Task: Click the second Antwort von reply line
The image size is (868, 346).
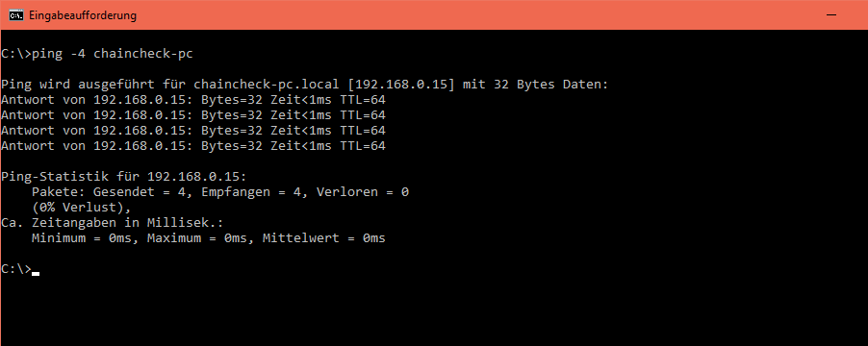Action: tap(193, 115)
